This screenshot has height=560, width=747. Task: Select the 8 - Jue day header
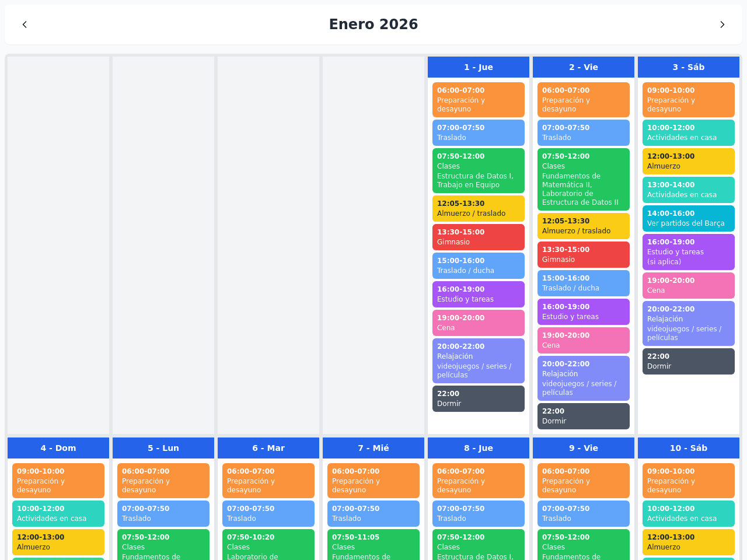coord(479,448)
